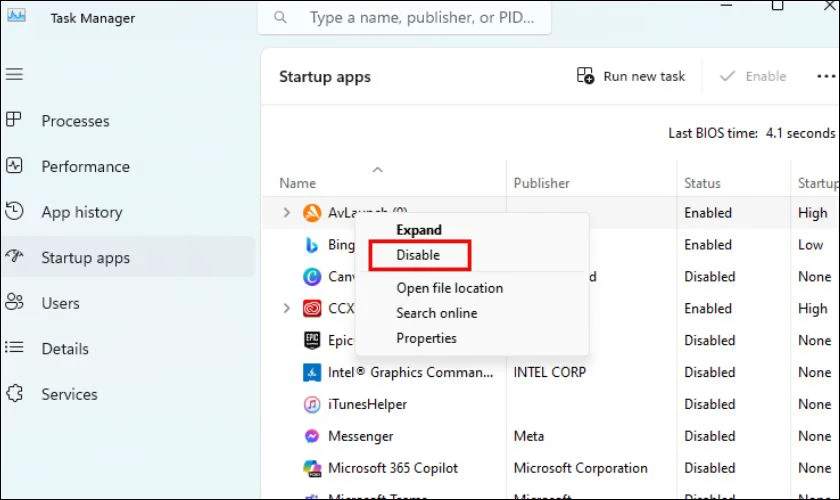Screen dimensions: 840x500
Task: Select the Details list icon
Action: pyautogui.click(x=14, y=348)
